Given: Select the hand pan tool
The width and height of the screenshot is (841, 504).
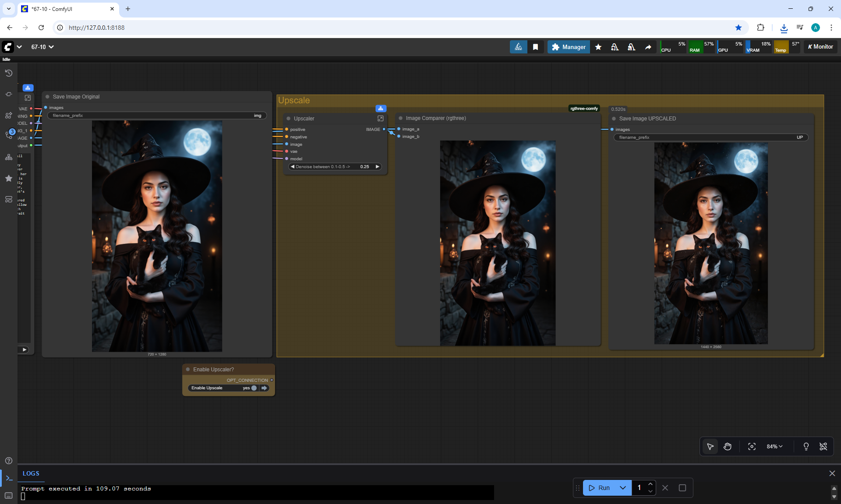Looking at the screenshot, I should [x=728, y=446].
